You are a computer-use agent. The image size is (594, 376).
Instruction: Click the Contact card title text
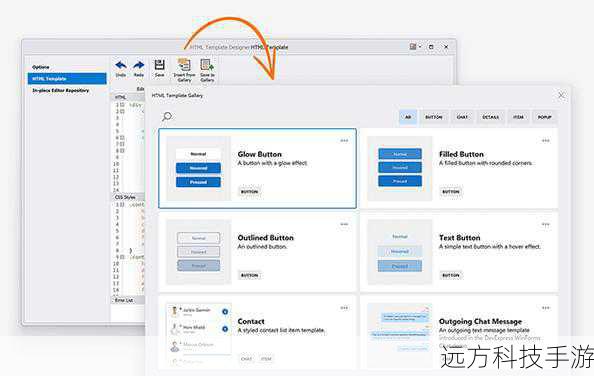click(251, 321)
